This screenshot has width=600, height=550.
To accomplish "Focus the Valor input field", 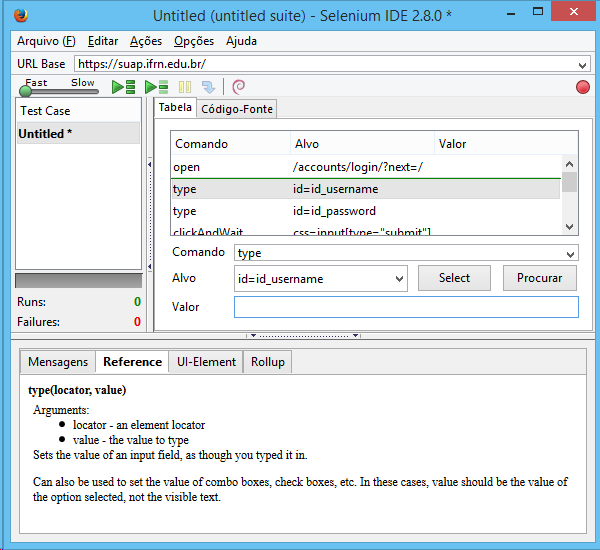I will tap(406, 307).
